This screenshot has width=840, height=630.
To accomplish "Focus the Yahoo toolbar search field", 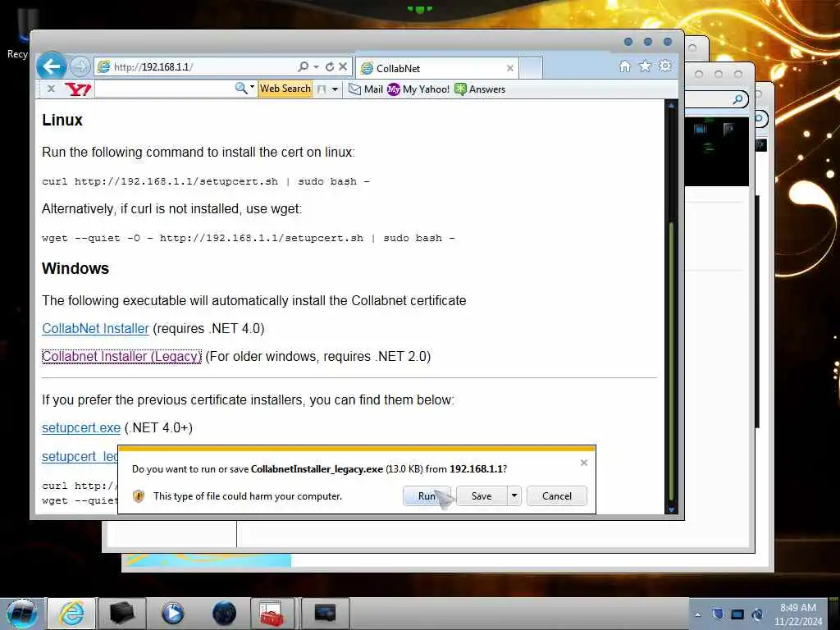I will tap(164, 89).
